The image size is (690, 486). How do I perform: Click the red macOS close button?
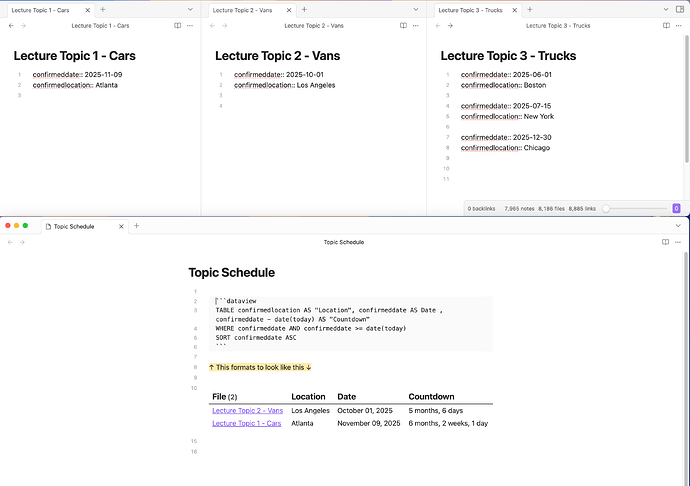click(7, 225)
